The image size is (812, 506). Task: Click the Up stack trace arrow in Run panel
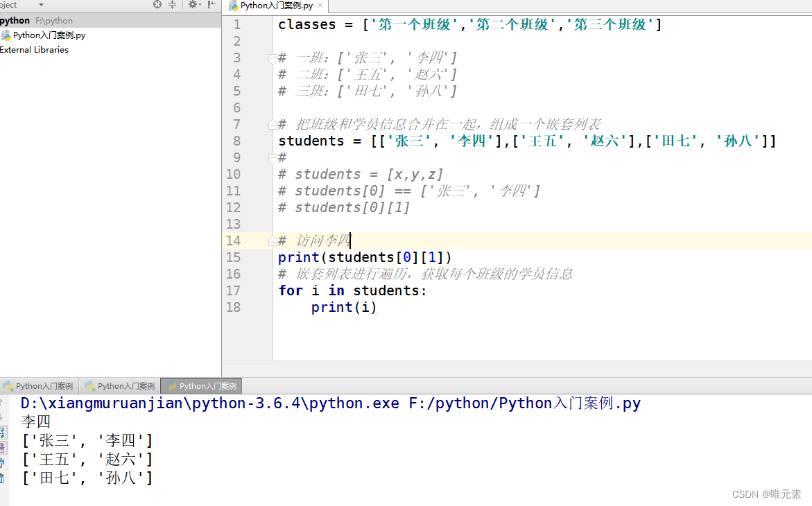(1, 403)
